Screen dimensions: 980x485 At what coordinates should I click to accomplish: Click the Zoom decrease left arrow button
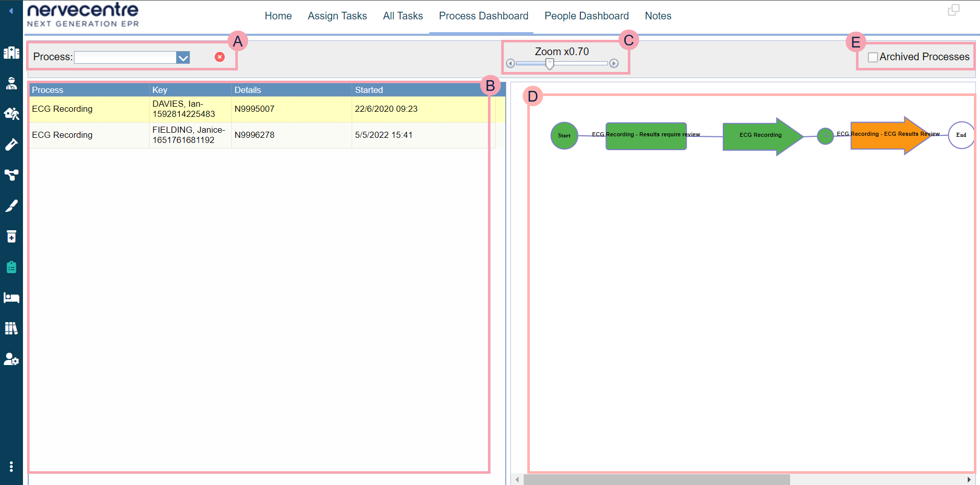tap(510, 63)
